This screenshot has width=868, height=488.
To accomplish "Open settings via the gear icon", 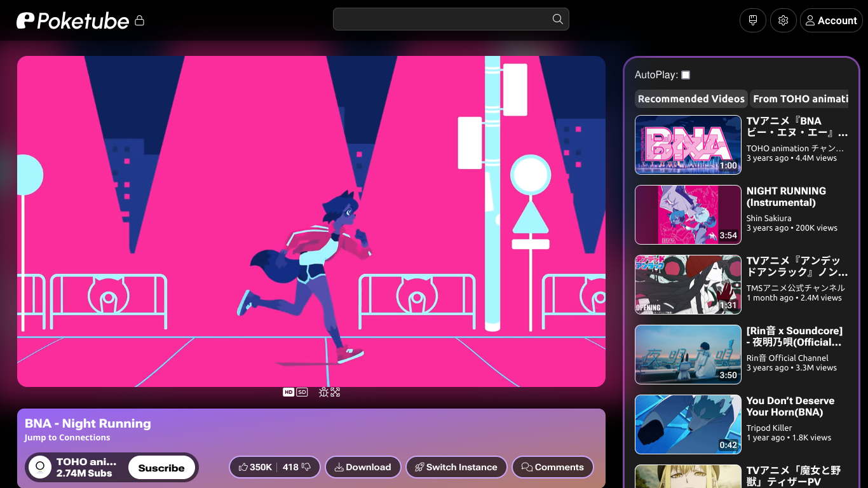I will click(783, 20).
